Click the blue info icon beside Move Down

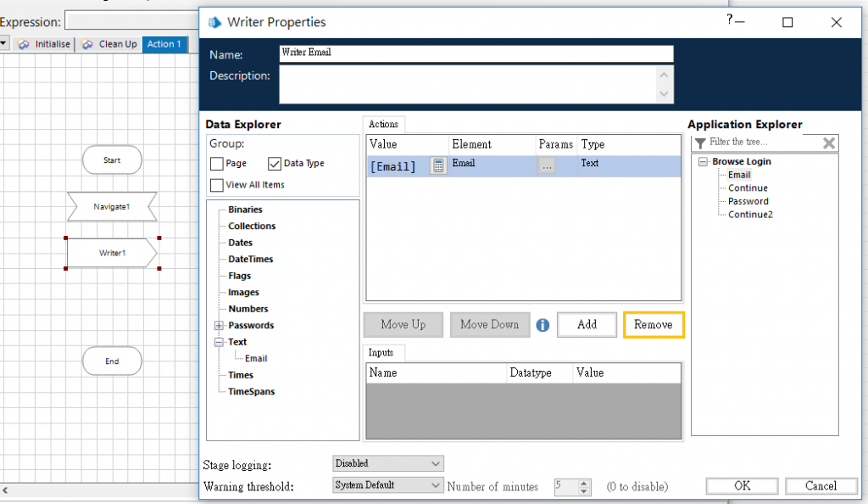(x=542, y=325)
